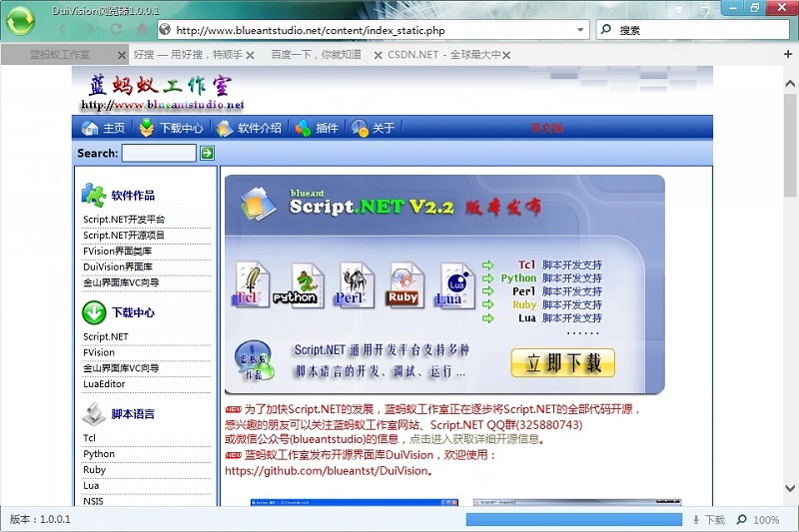Close the 好搜 tab
Image resolution: width=799 pixels, height=532 pixels.
pos(251,55)
